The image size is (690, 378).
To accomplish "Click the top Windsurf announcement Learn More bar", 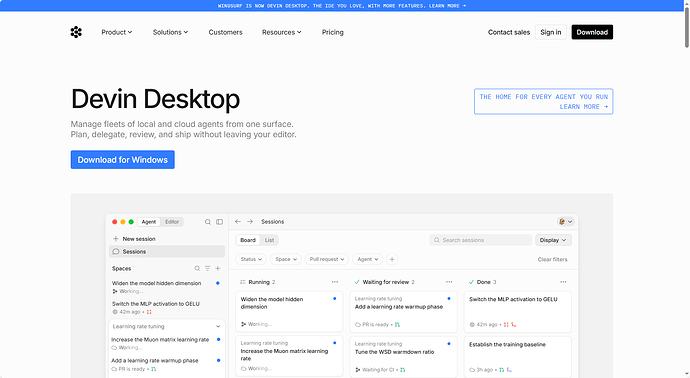I will pos(341,6).
